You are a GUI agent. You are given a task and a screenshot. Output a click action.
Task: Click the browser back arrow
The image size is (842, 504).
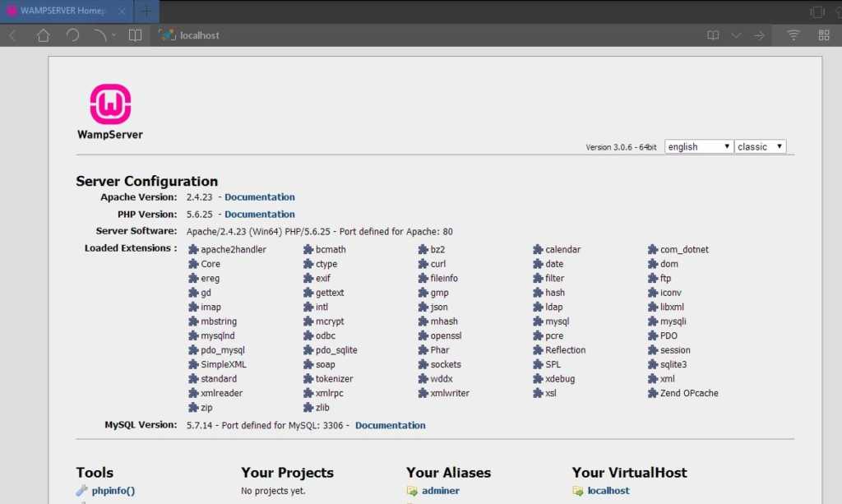pos(13,35)
